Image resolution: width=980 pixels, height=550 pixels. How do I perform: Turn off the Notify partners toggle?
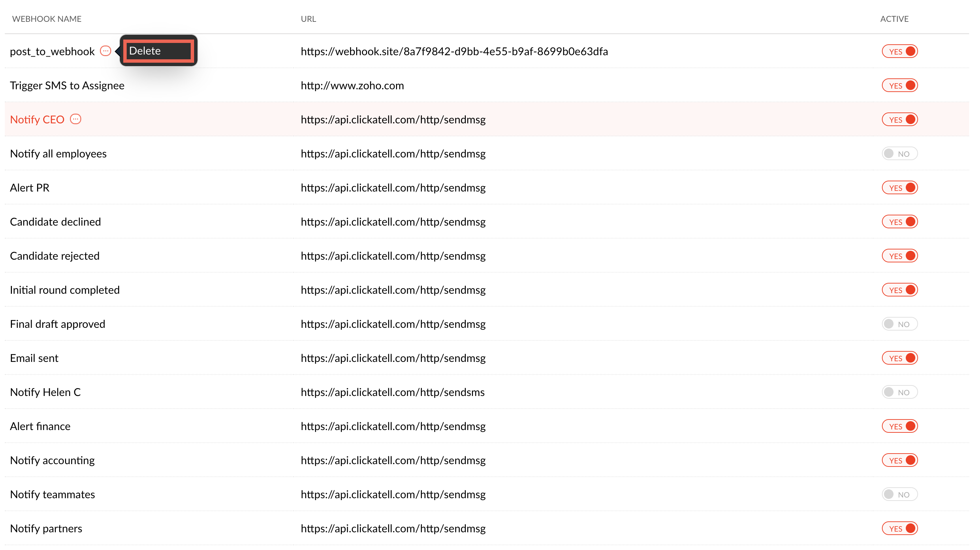[899, 528]
